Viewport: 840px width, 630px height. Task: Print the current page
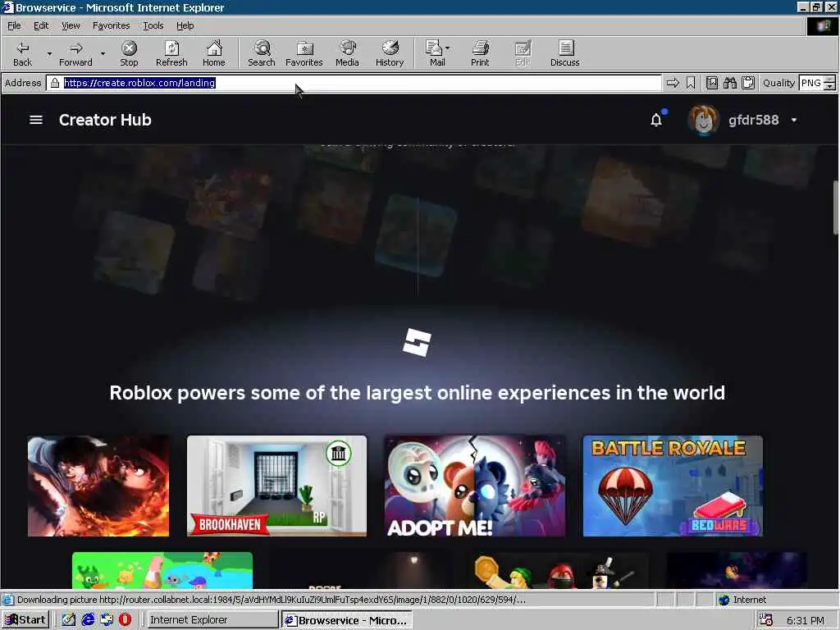click(480, 53)
